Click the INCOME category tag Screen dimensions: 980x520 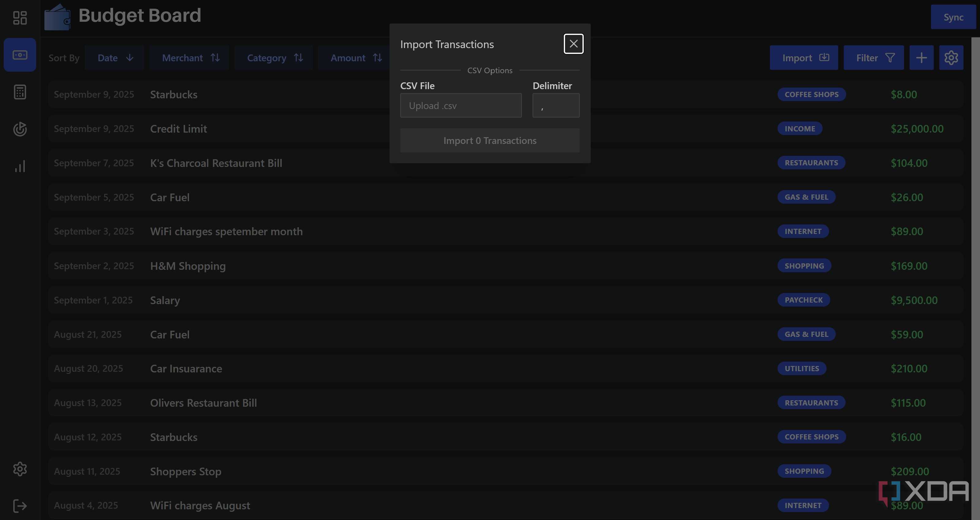(x=800, y=129)
